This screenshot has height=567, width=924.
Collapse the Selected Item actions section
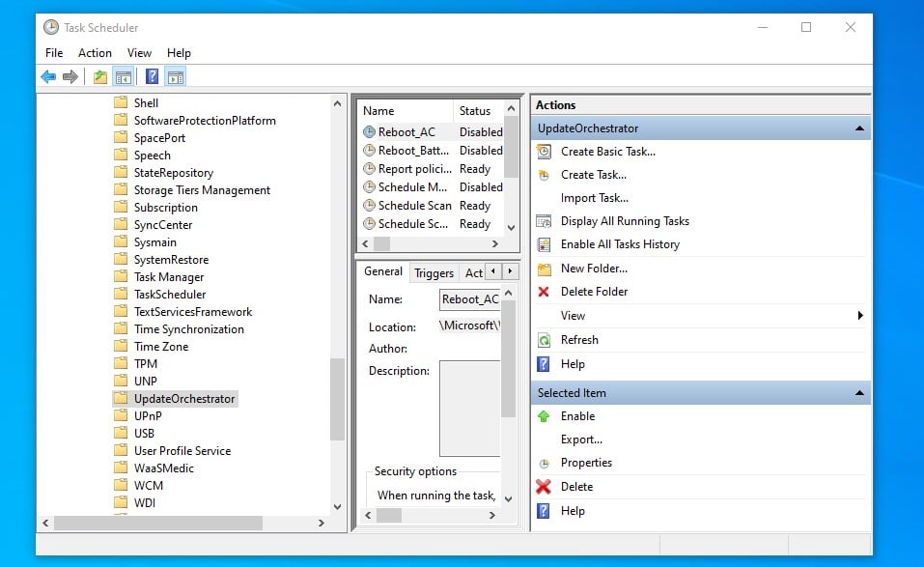pos(859,393)
